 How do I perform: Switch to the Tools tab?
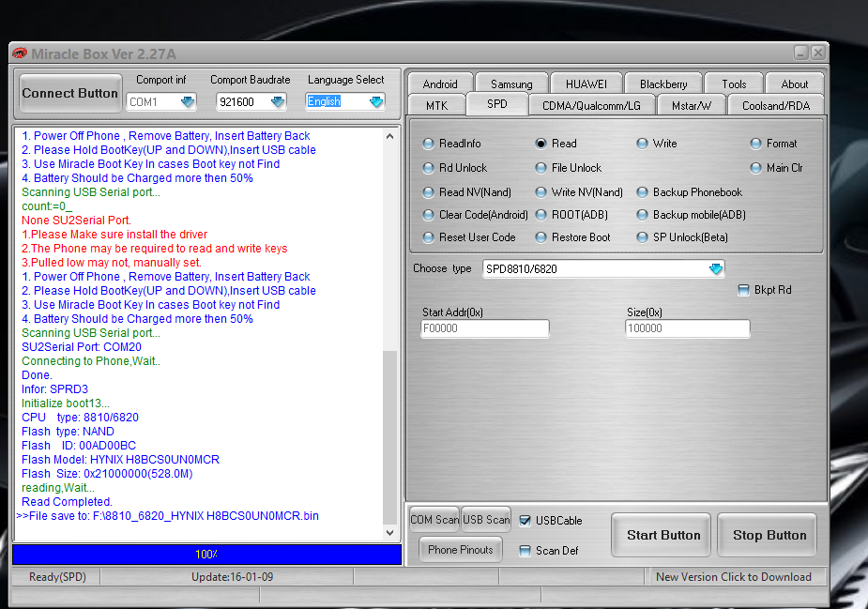[x=734, y=84]
